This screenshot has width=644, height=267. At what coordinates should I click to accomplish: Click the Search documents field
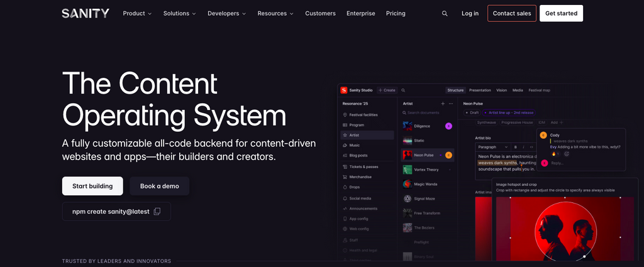coord(427,113)
